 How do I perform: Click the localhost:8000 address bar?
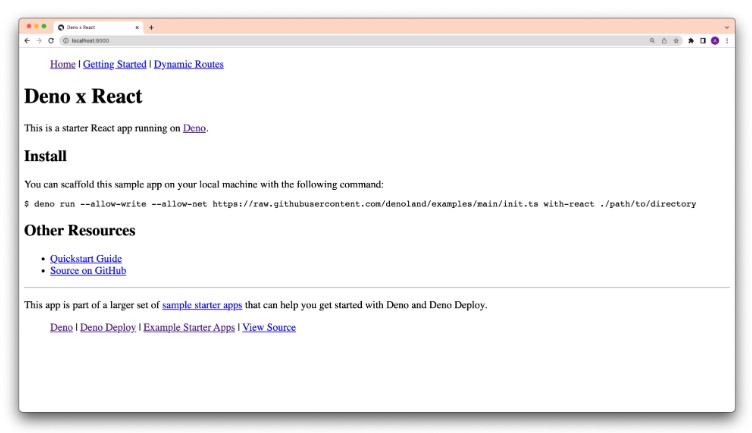pyautogui.click(x=300, y=41)
